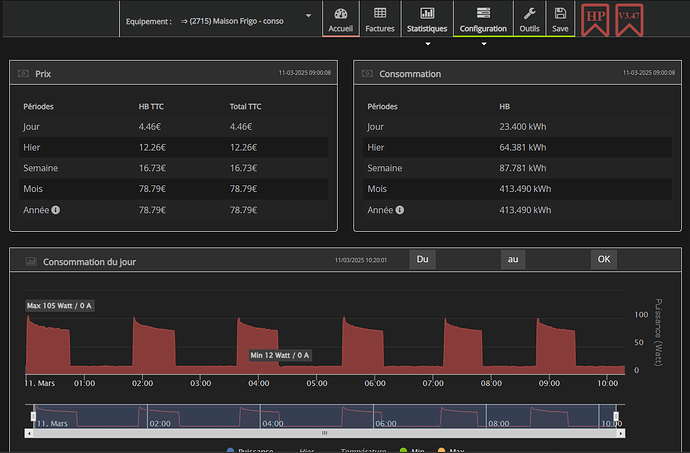
Task: Click the Total TTC column header
Action: click(246, 107)
